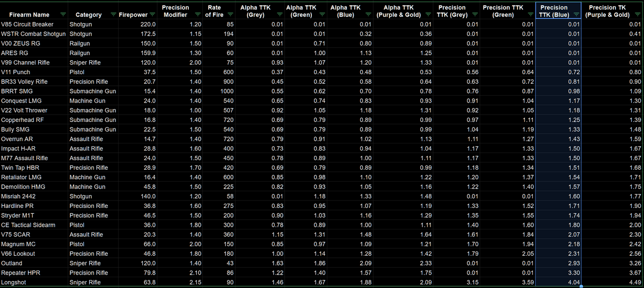Select the Repeater HPR name cell
The image size is (644, 288).
tap(34, 272)
